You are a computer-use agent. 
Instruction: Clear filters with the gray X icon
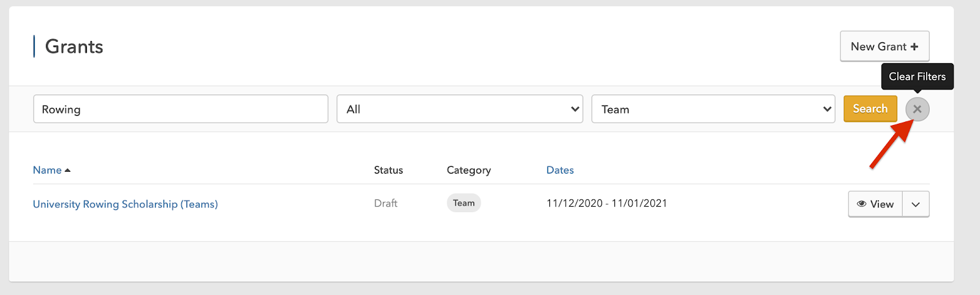coord(917,109)
